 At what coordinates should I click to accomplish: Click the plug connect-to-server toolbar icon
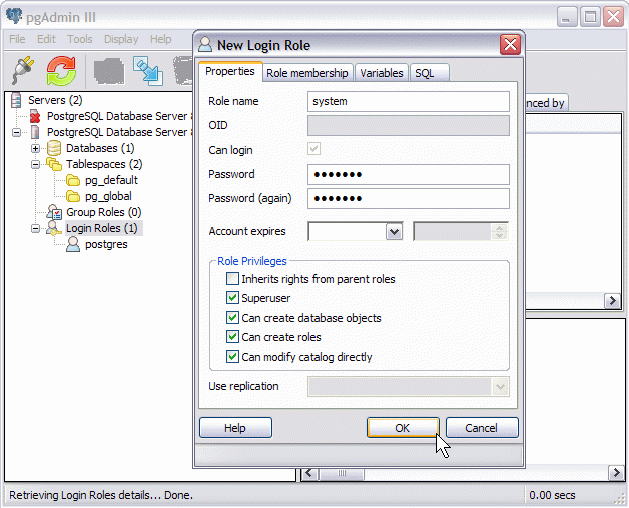point(22,71)
